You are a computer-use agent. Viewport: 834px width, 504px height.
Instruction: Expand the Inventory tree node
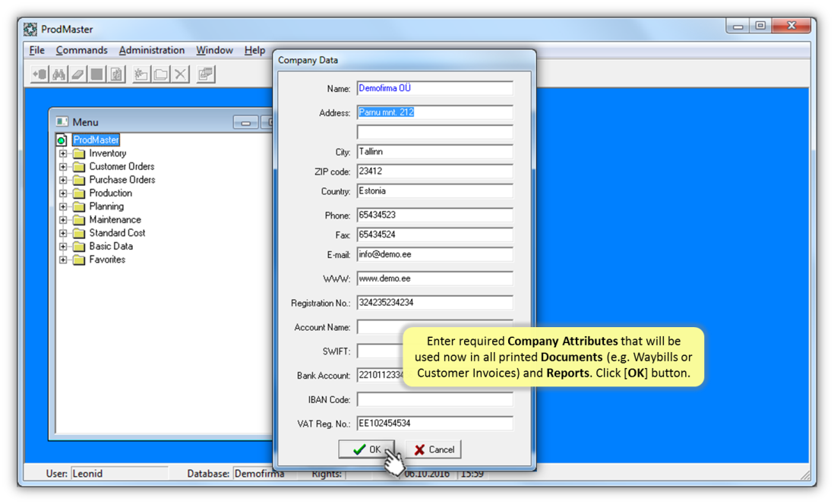pos(63,153)
